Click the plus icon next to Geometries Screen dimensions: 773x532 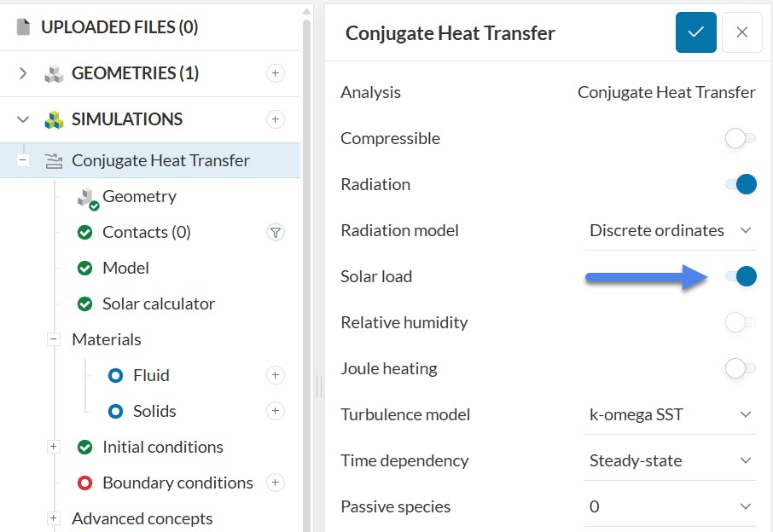click(x=276, y=73)
